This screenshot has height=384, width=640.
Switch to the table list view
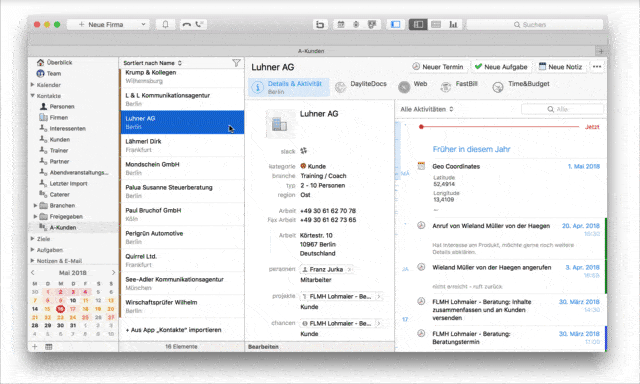click(436, 24)
